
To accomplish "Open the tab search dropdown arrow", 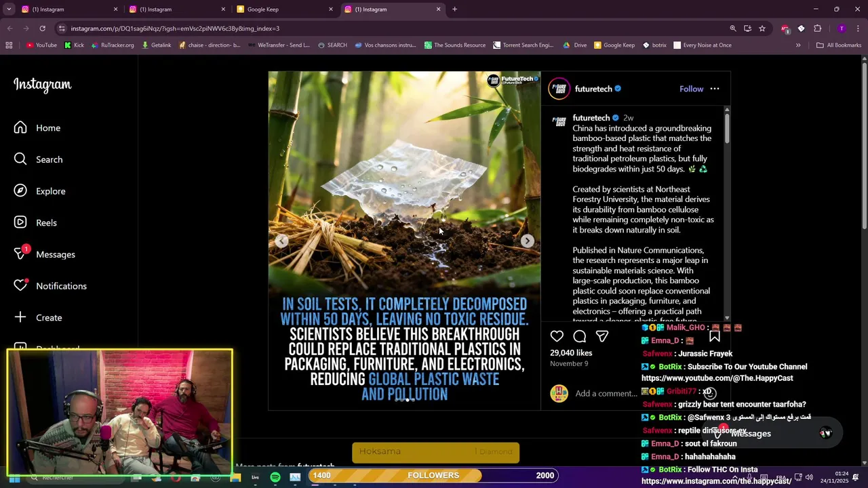I will (9, 9).
